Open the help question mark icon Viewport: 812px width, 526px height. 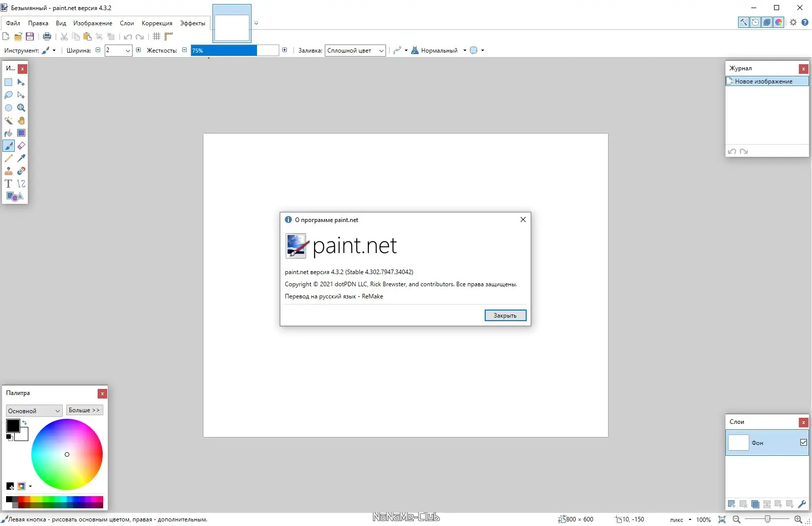[x=805, y=22]
